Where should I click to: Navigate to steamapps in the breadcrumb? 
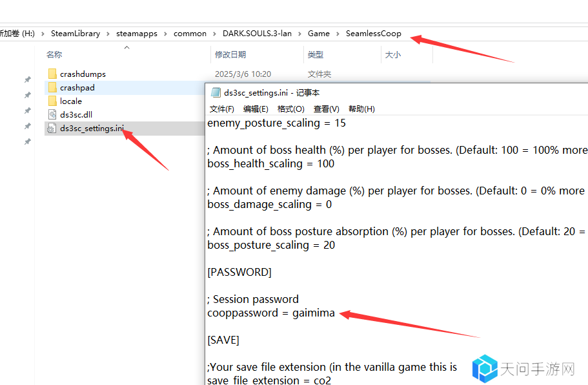tap(136, 34)
